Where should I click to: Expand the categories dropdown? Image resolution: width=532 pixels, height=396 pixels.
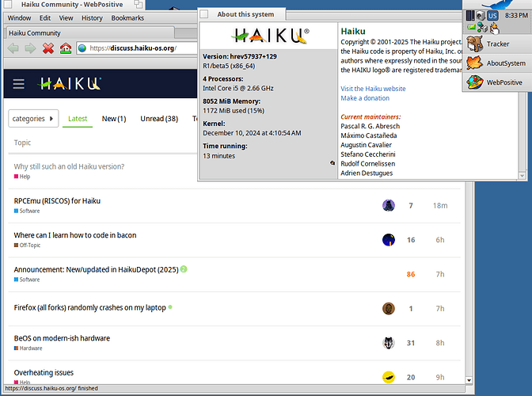point(33,119)
